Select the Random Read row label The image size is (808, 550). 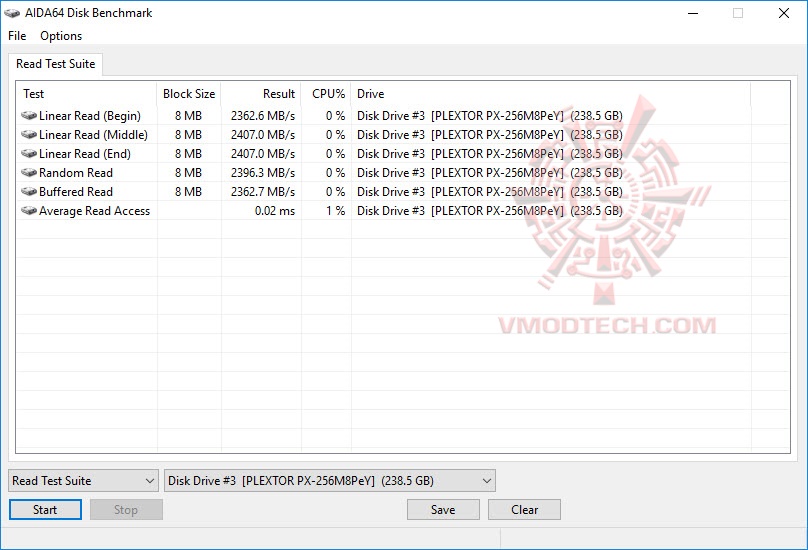[76, 173]
